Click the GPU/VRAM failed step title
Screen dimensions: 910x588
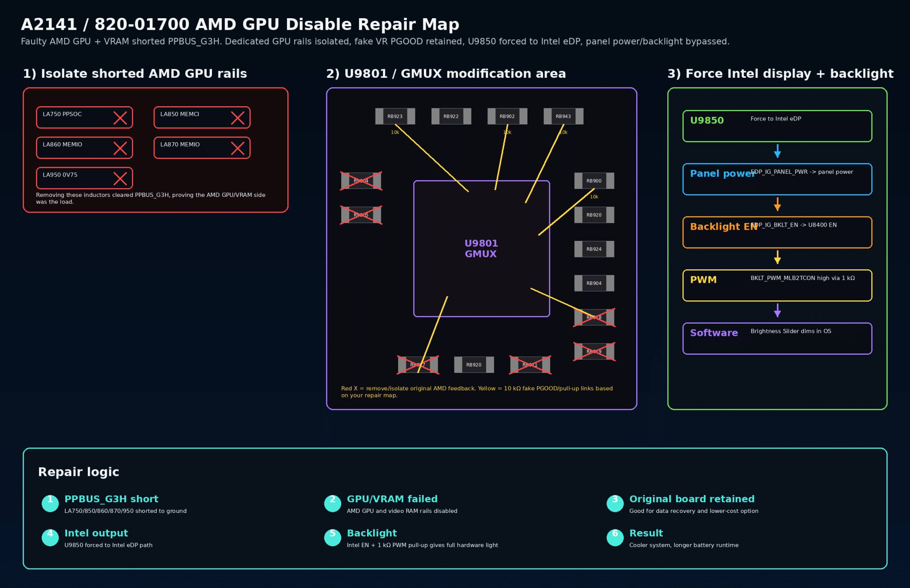point(392,499)
